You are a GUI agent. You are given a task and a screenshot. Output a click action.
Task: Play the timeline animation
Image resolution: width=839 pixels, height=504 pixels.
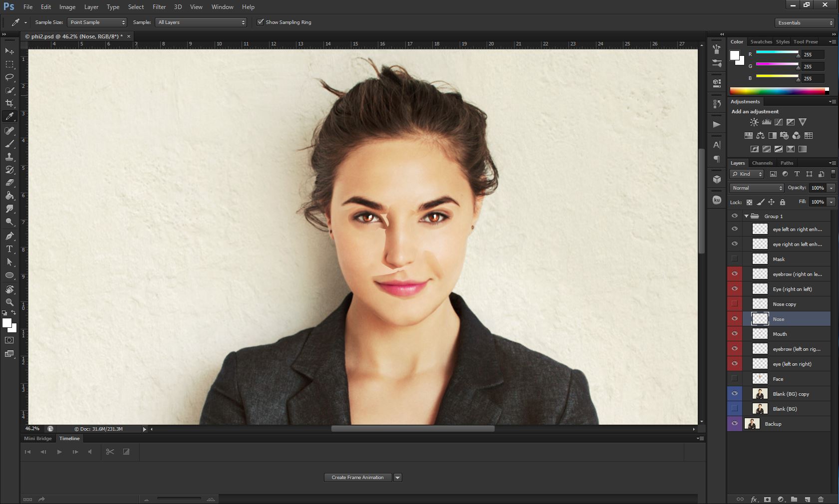coord(59,452)
